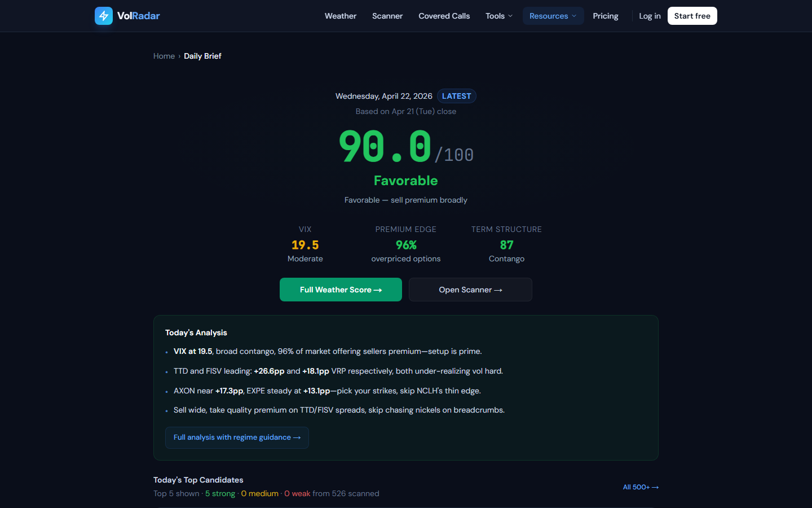Follow the All 500+ candidates link

(640, 487)
